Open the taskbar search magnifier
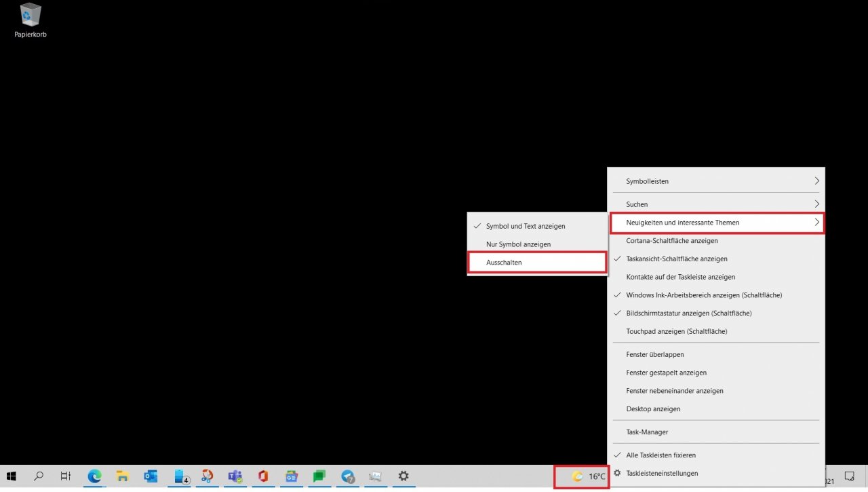The width and height of the screenshot is (868, 492). (39, 476)
